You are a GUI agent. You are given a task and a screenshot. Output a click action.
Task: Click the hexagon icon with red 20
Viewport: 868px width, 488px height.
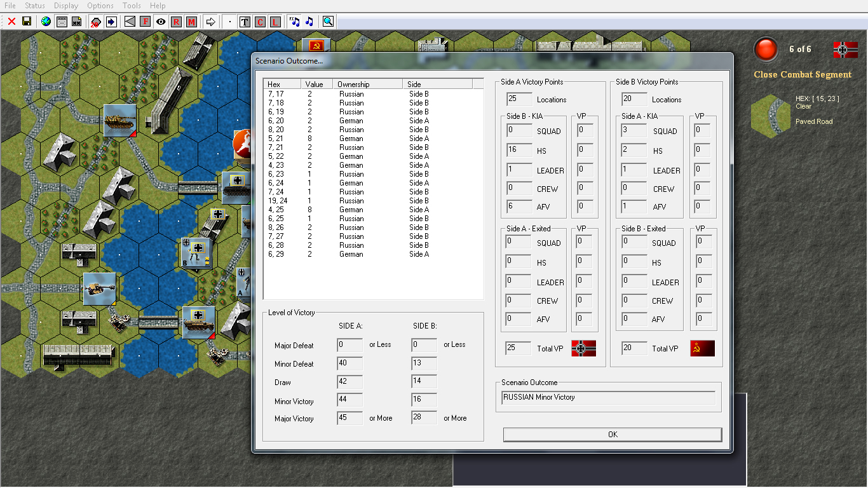95,22
